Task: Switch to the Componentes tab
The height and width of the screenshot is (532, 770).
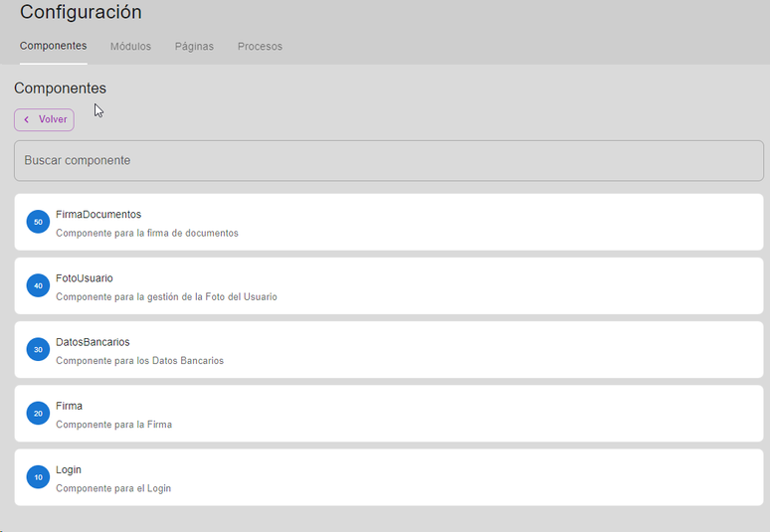Action: point(53,46)
